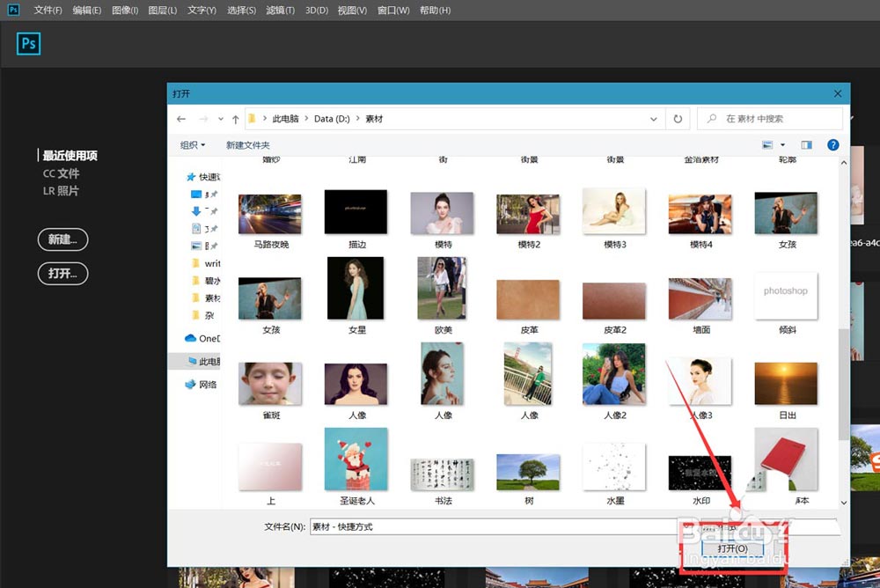Open the file dialog help icon

(833, 145)
